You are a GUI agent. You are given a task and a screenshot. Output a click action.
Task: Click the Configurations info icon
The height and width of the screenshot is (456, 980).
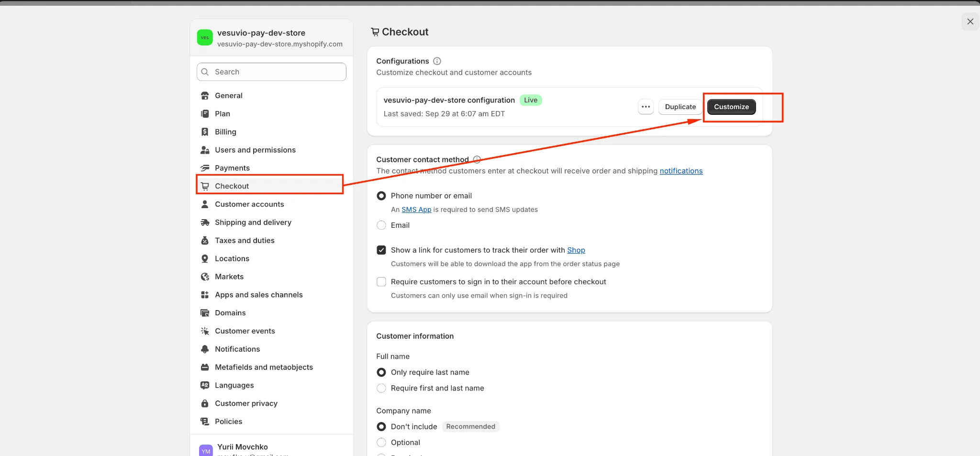point(437,61)
